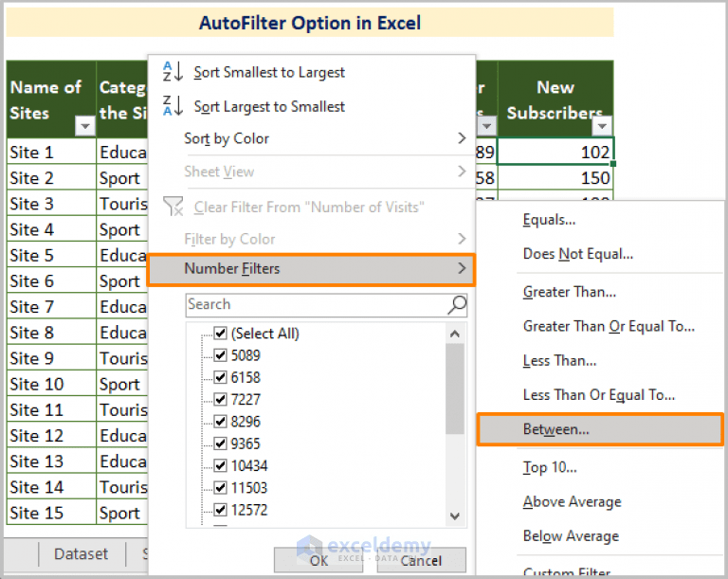Expand the Number Filters submenu arrow
Screen dimensions: 728x579
(x=461, y=268)
